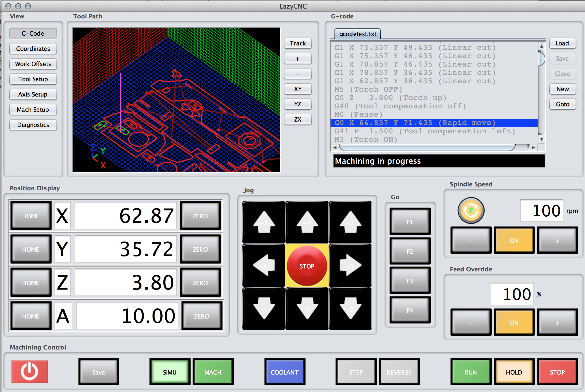This screenshot has width=585, height=392.
Task: Click the G-code vertical scrollbar thumb
Action: (541, 58)
